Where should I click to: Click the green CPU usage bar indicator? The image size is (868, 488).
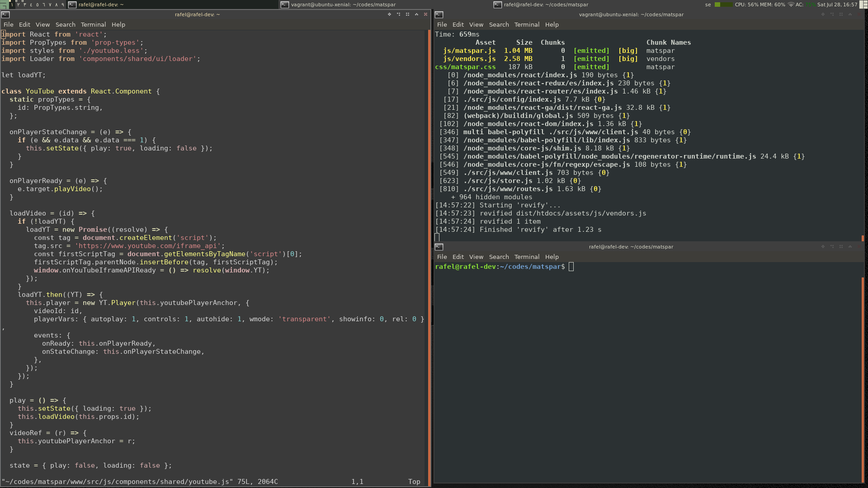[723, 5]
